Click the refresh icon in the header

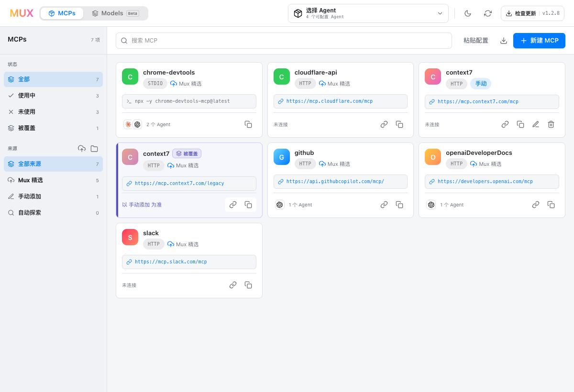pos(488,13)
